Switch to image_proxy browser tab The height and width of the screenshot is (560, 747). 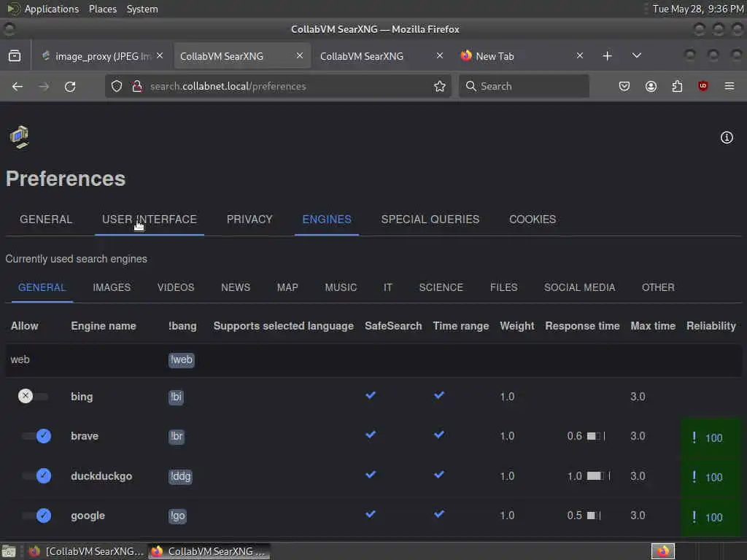point(101,55)
